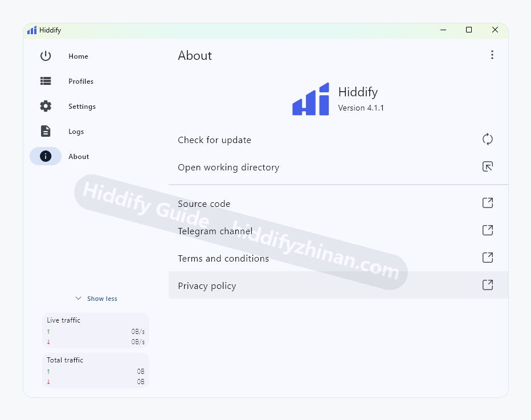Click the Settings gear icon

(46, 106)
